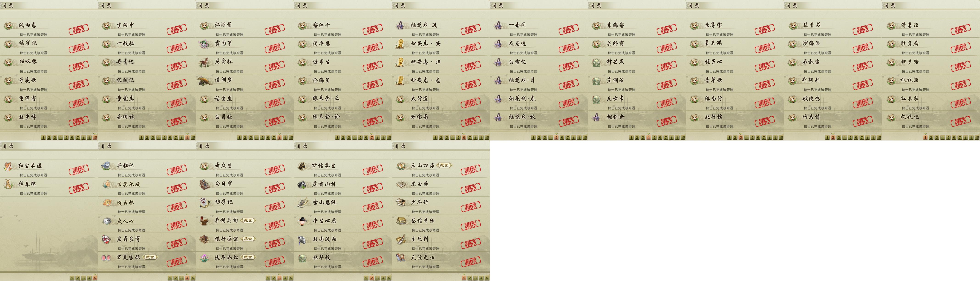The image size is (980, 281).
Task: Click the 绝世 badge next to 三山四海
Action: click(444, 165)
